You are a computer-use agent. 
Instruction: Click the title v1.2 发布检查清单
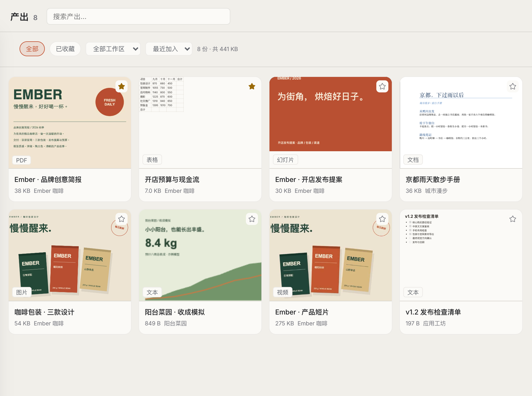(433, 312)
